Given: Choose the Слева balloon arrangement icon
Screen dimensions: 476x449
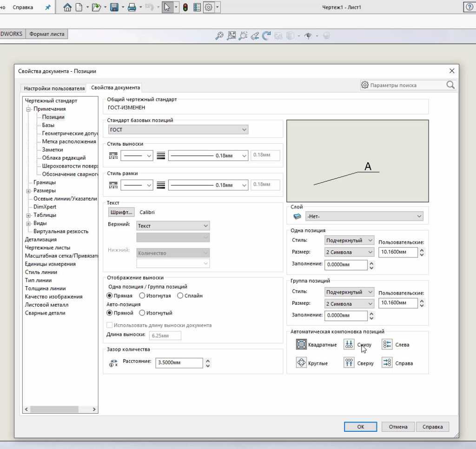Looking at the screenshot, I should pyautogui.click(x=387, y=344).
